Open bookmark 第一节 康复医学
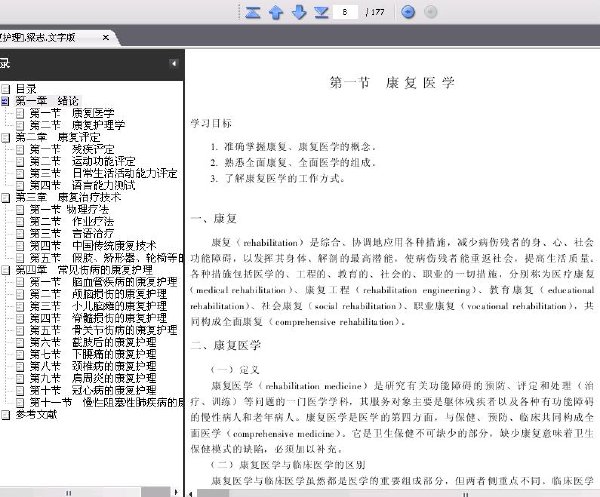The width and height of the screenshot is (600, 497). click(72, 113)
